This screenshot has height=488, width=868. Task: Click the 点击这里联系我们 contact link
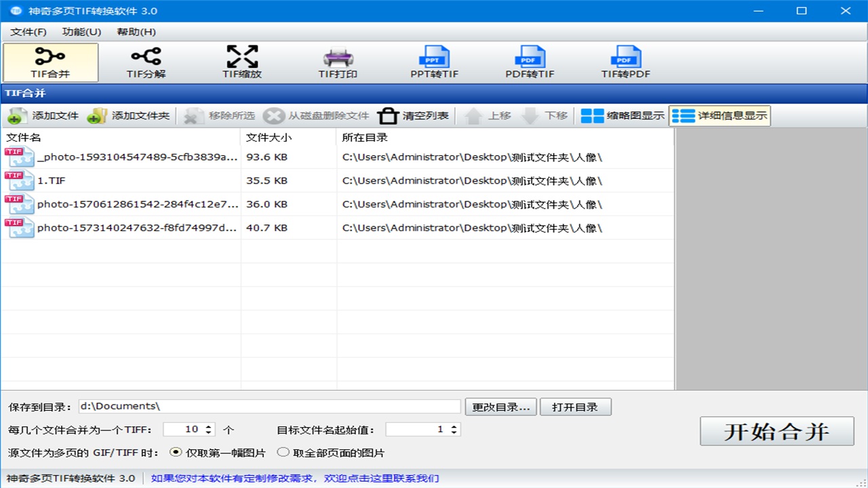(393, 478)
